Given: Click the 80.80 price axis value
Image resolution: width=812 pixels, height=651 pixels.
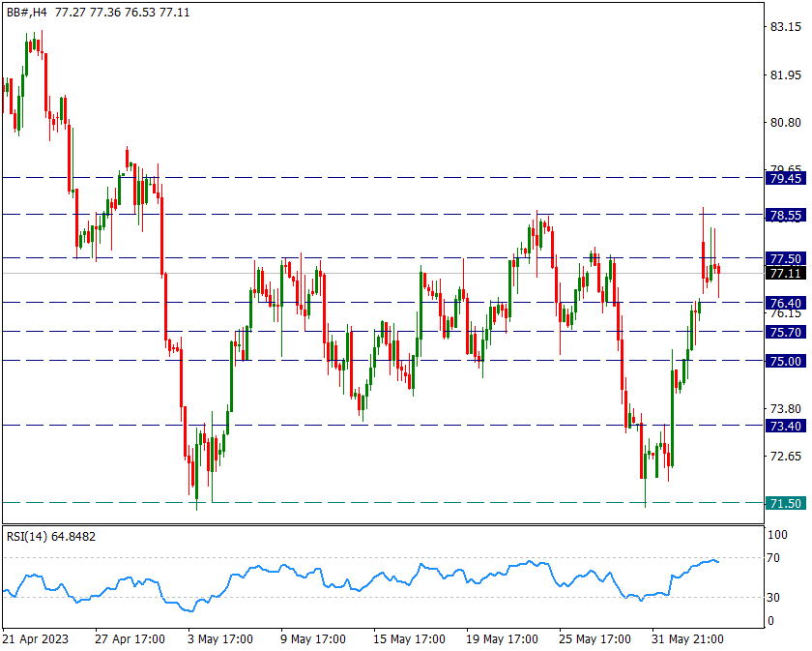Looking at the screenshot, I should click(786, 123).
